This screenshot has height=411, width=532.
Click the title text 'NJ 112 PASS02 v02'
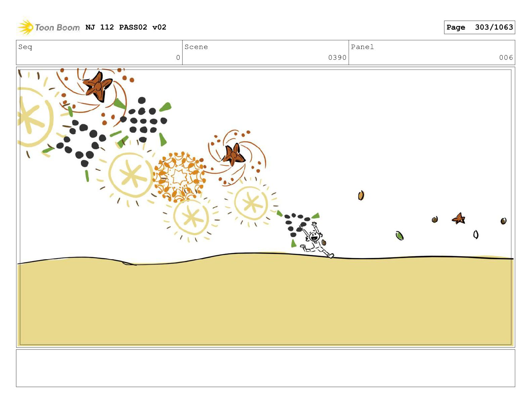[126, 27]
